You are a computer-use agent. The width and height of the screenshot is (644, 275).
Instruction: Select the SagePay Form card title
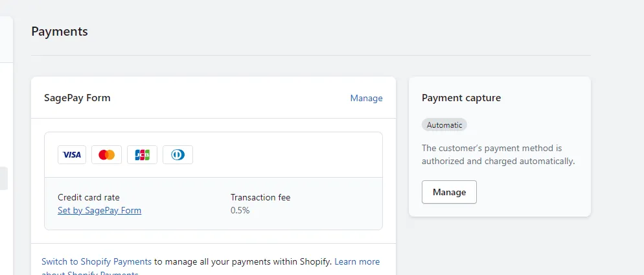pyautogui.click(x=77, y=98)
